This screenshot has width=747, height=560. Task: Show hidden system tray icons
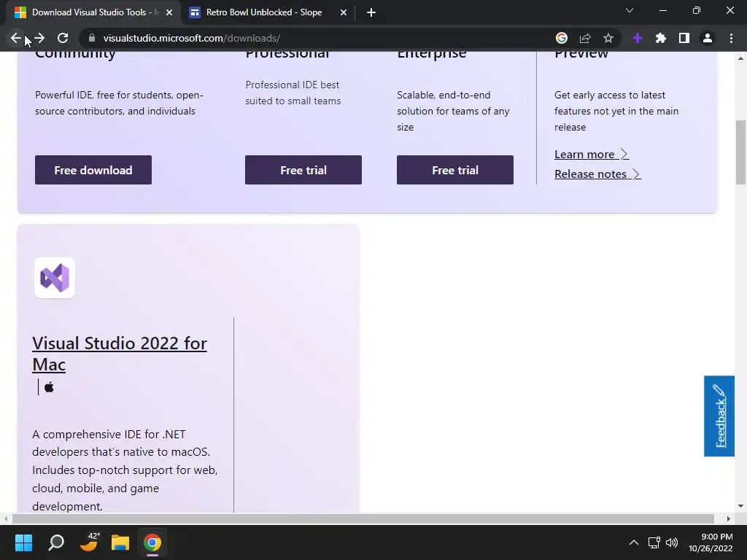point(634,542)
